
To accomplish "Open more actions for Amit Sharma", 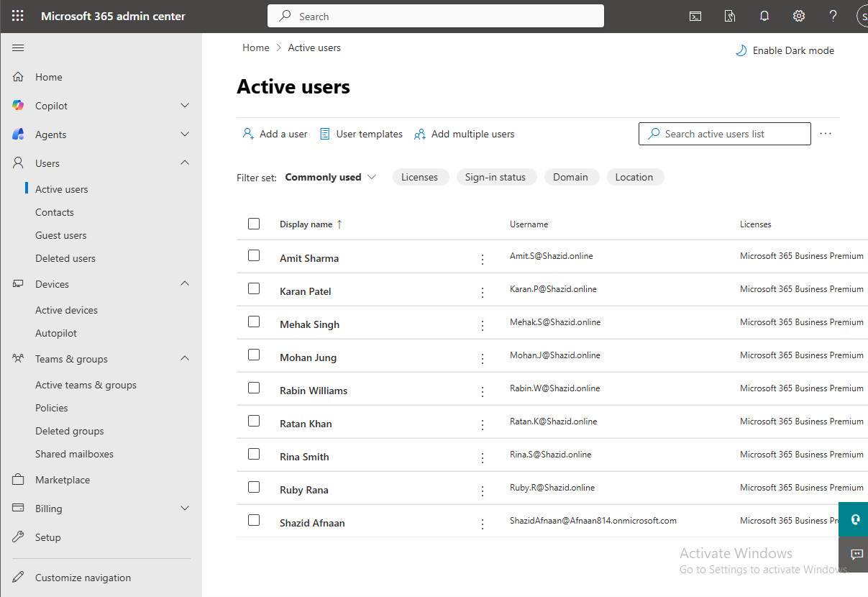I will click(483, 259).
